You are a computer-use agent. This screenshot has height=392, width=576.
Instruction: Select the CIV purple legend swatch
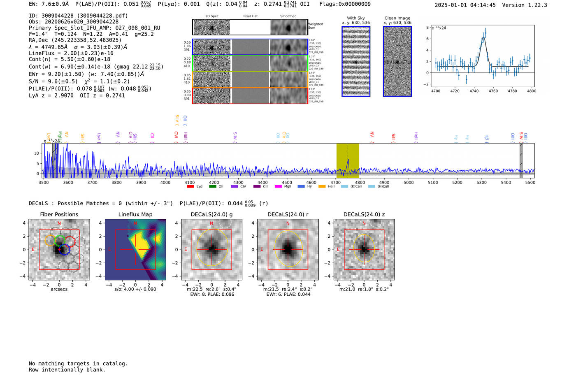(x=235, y=187)
